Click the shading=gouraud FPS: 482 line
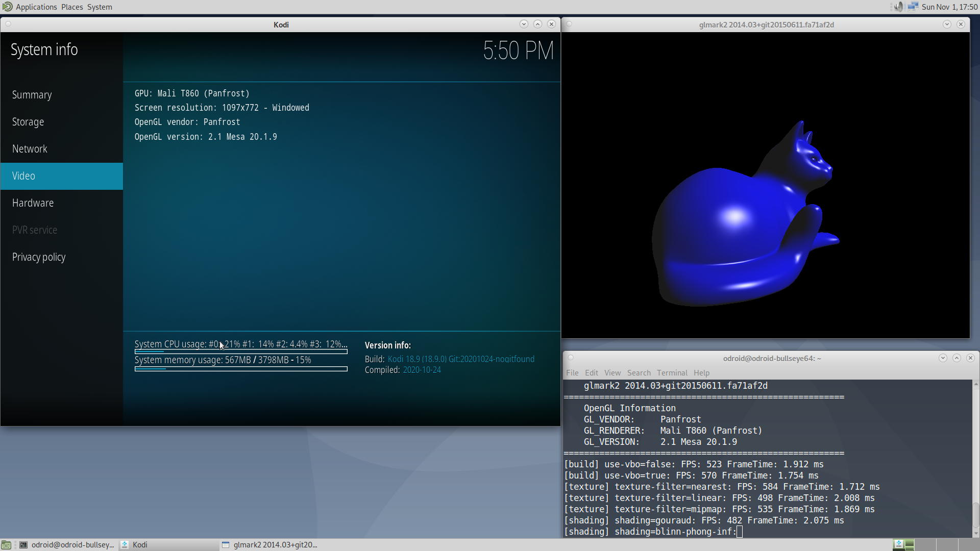Viewport: 980px width, 551px height. pyautogui.click(x=703, y=520)
